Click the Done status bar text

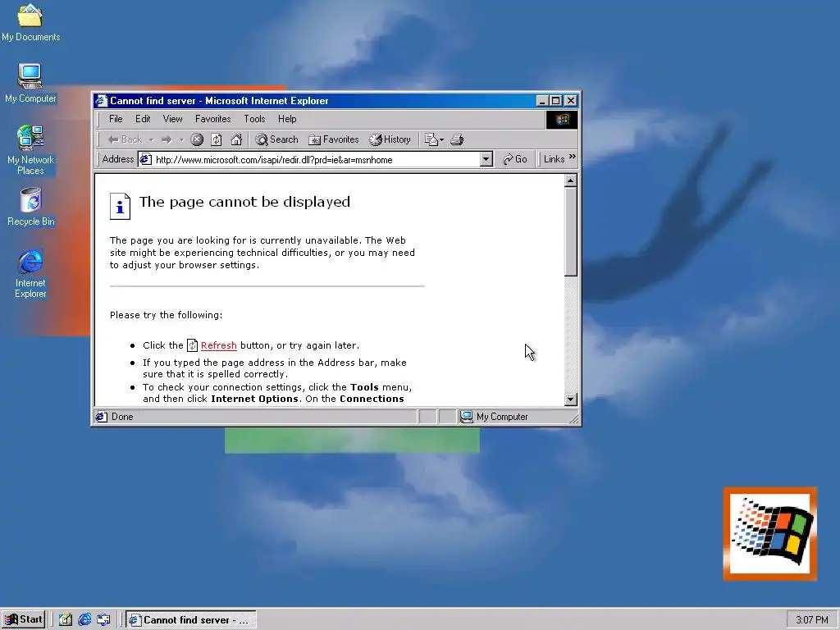[x=122, y=417]
